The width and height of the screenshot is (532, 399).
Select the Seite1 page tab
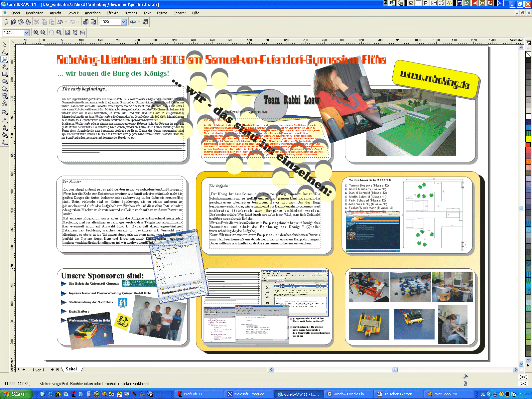(x=72, y=369)
